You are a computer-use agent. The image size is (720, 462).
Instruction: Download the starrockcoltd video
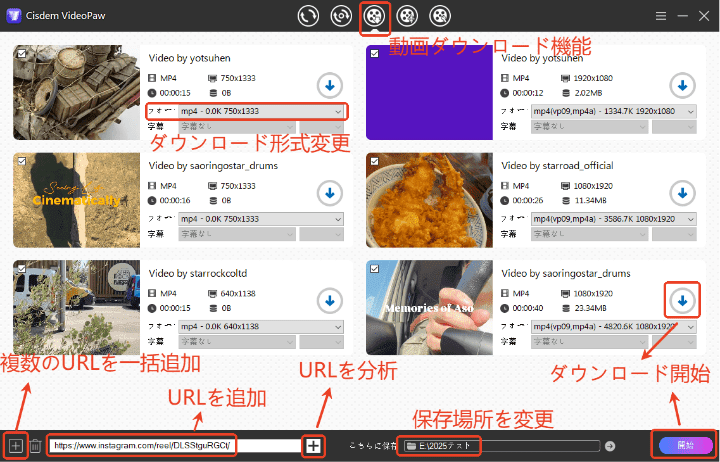330,301
